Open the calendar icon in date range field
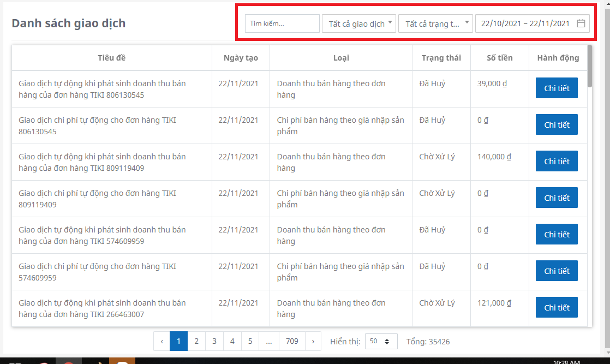The image size is (610, 364). (x=581, y=23)
